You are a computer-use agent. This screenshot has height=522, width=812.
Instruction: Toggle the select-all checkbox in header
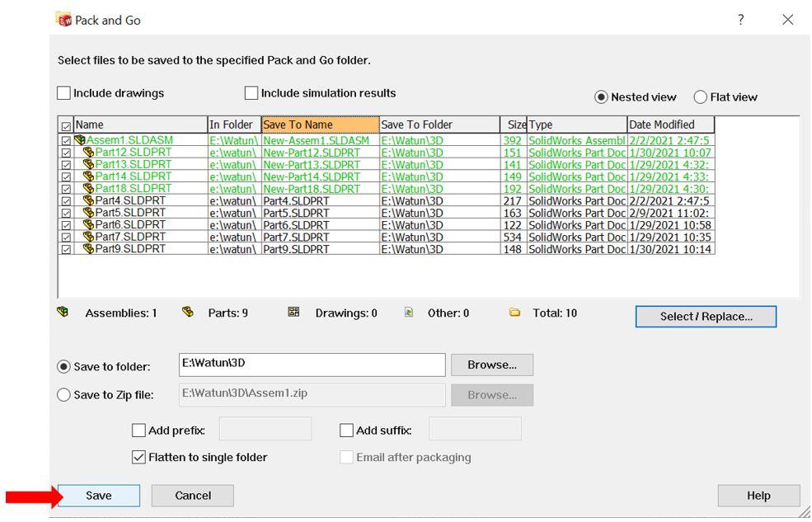66,126
